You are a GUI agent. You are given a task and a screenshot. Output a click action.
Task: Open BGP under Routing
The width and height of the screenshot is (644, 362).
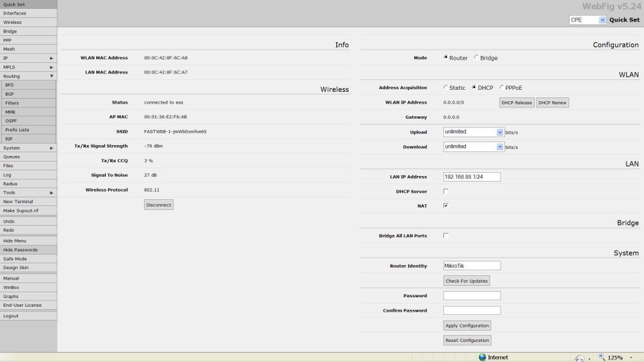coord(29,94)
